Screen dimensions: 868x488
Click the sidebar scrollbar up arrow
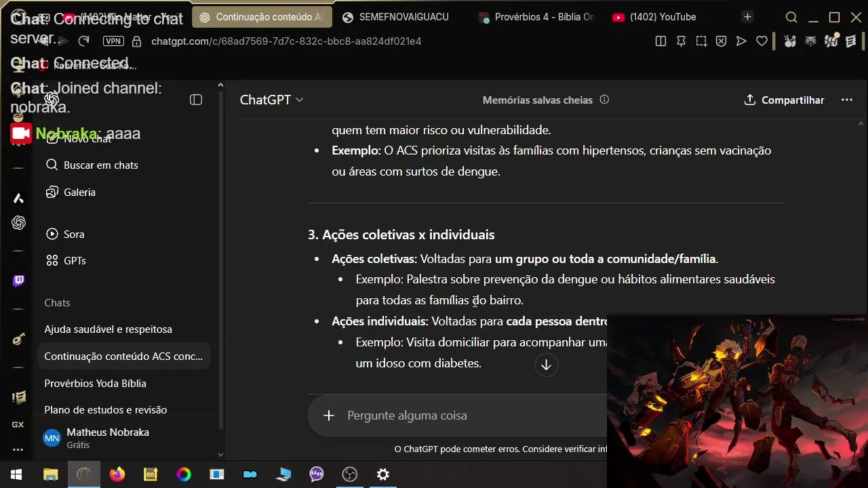point(220,85)
